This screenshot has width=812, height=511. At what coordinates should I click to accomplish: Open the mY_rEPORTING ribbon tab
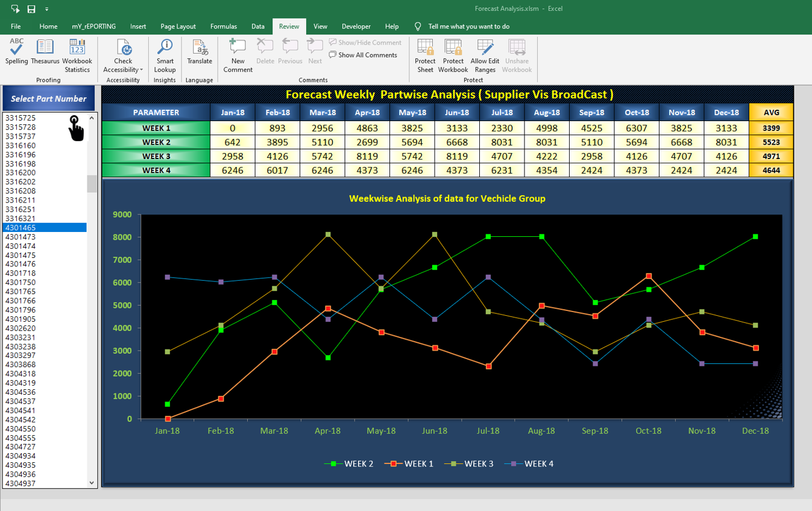point(93,27)
